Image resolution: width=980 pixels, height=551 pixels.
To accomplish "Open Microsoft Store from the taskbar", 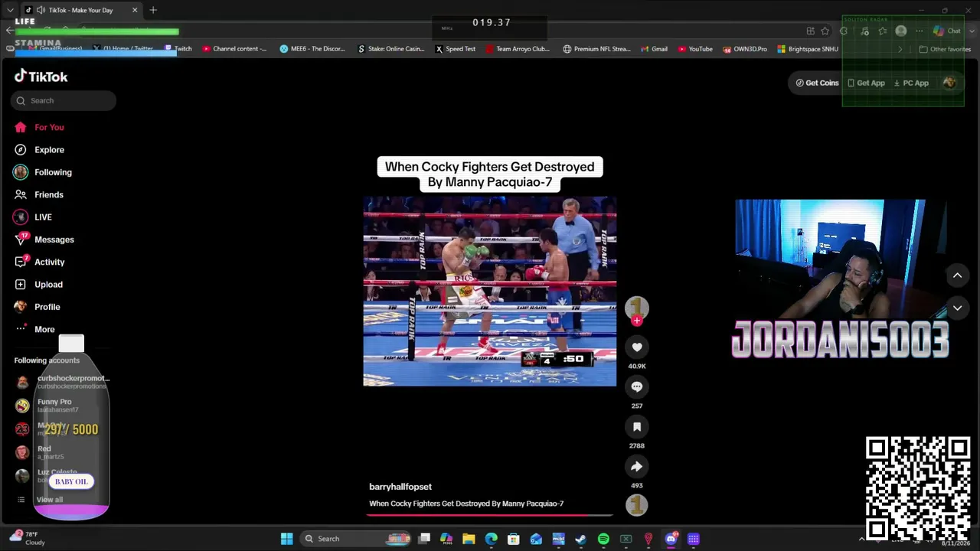I will (513, 539).
